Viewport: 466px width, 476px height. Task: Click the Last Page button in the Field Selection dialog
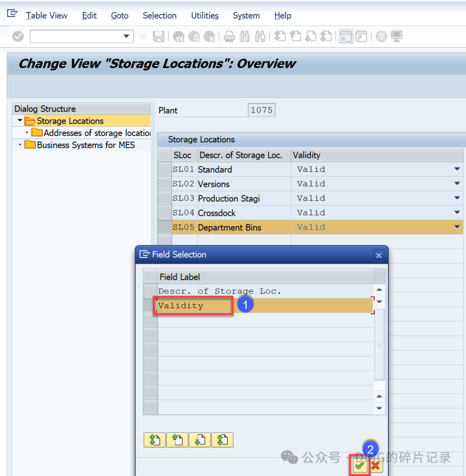point(223,440)
